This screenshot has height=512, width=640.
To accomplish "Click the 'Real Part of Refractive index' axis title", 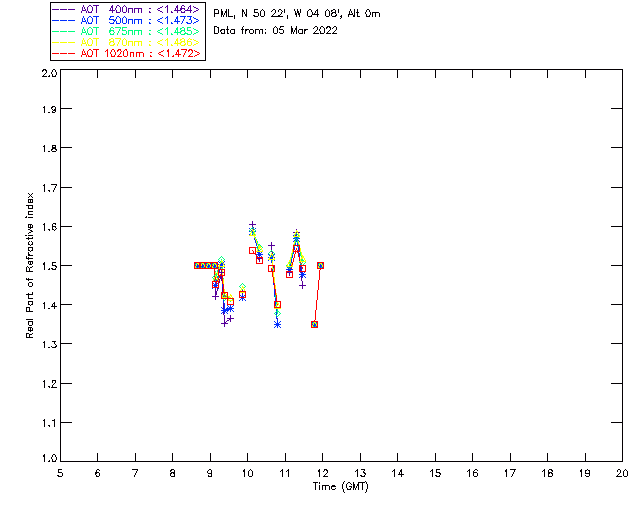I will pos(30,265).
